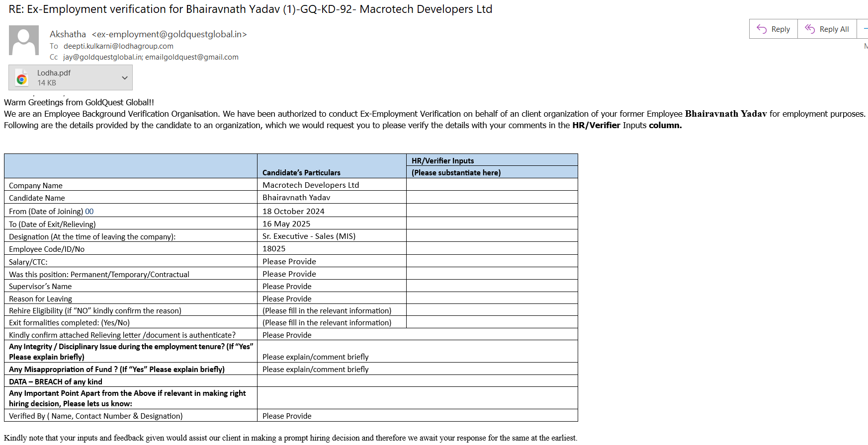The height and width of the screenshot is (445, 868).
Task: Click the Reply arrow icon
Action: point(761,29)
